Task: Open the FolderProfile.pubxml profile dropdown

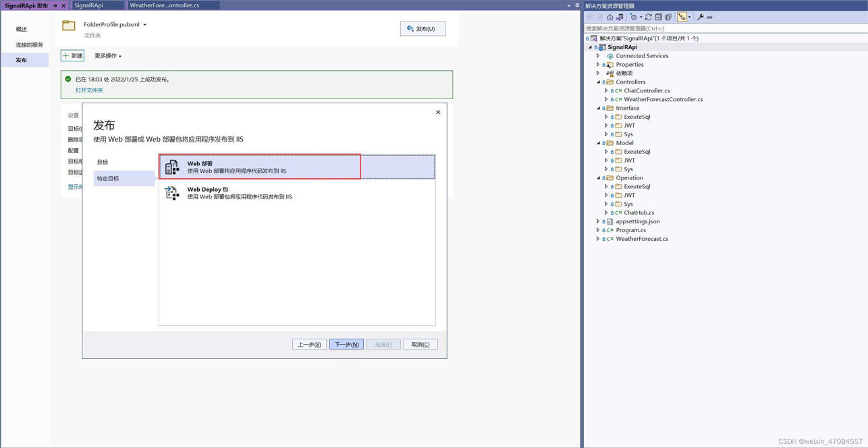Action: coord(144,25)
